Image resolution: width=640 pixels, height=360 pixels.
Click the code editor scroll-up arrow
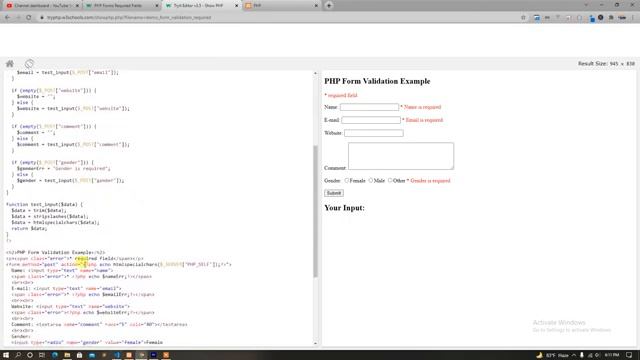[315, 73]
